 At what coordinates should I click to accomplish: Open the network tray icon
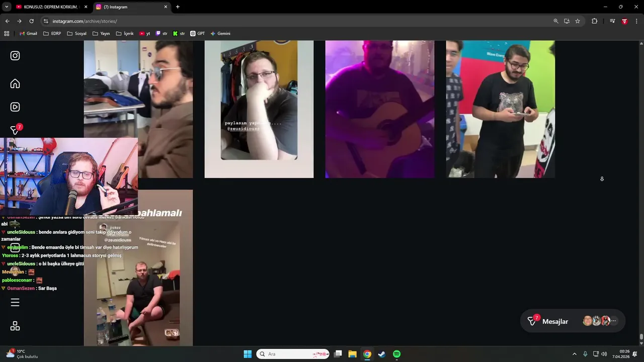click(x=596, y=354)
